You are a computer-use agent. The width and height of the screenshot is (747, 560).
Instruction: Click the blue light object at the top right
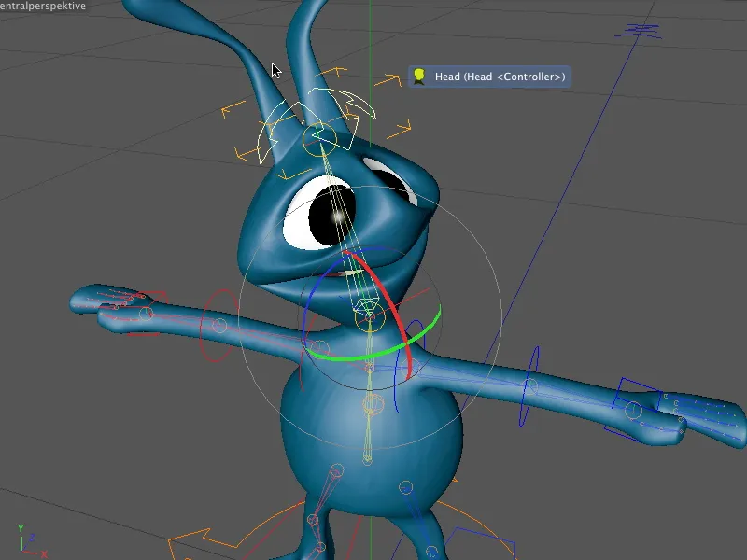[x=639, y=31]
